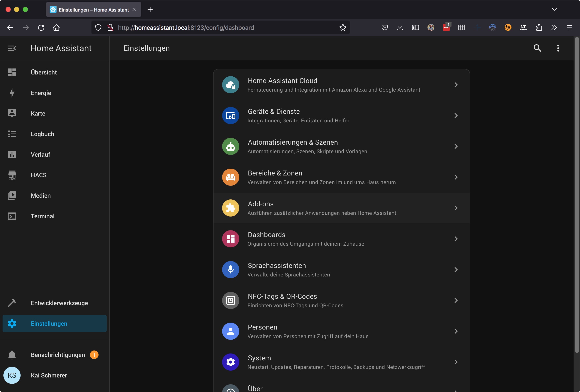Viewport: 580px width, 392px height.
Task: Click the page vertical scrollbar
Action: click(577, 195)
